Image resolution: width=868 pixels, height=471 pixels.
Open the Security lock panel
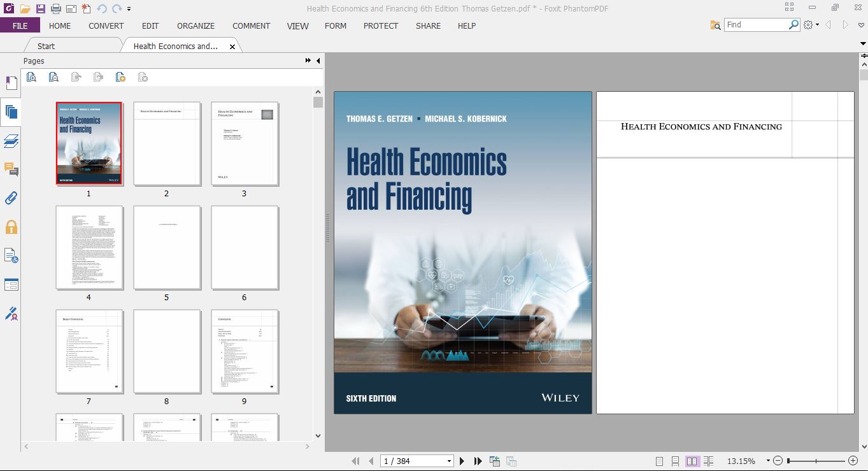click(x=11, y=227)
